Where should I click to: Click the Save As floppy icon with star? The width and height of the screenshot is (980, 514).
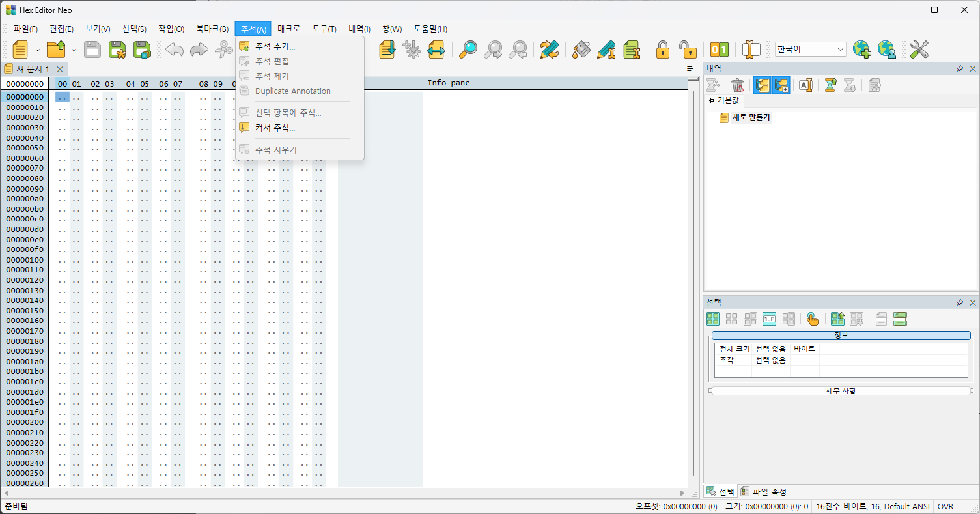coord(117,50)
